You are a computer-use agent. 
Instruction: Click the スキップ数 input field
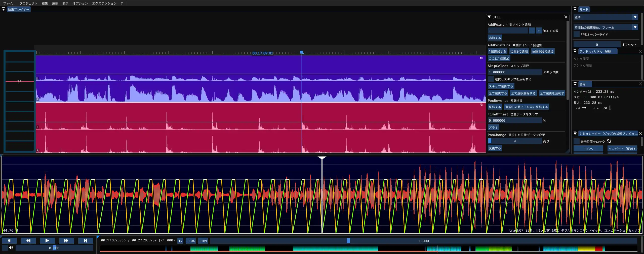515,72
